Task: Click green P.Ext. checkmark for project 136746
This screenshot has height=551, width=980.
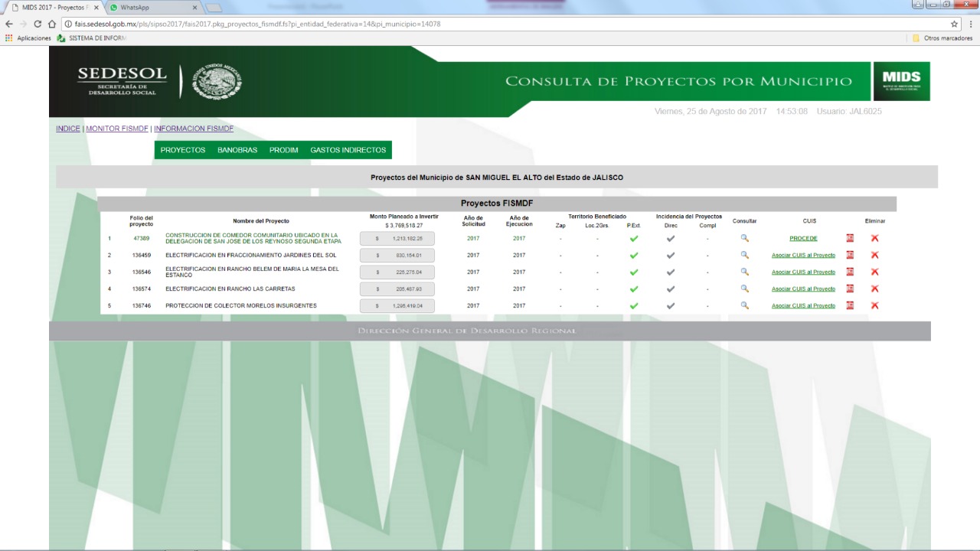Action: pos(634,305)
